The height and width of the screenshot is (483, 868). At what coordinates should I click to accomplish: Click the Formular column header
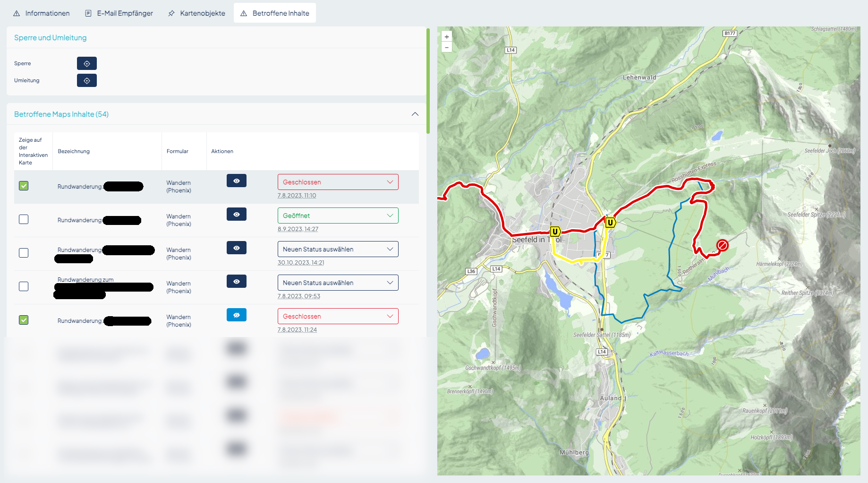(x=178, y=151)
